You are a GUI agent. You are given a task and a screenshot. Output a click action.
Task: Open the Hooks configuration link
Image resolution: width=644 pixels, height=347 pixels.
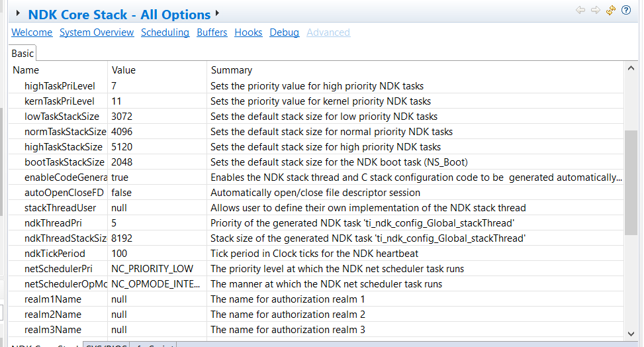tap(248, 32)
